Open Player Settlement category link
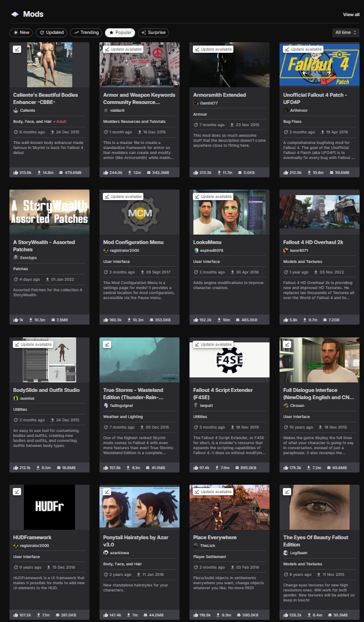 point(210,556)
